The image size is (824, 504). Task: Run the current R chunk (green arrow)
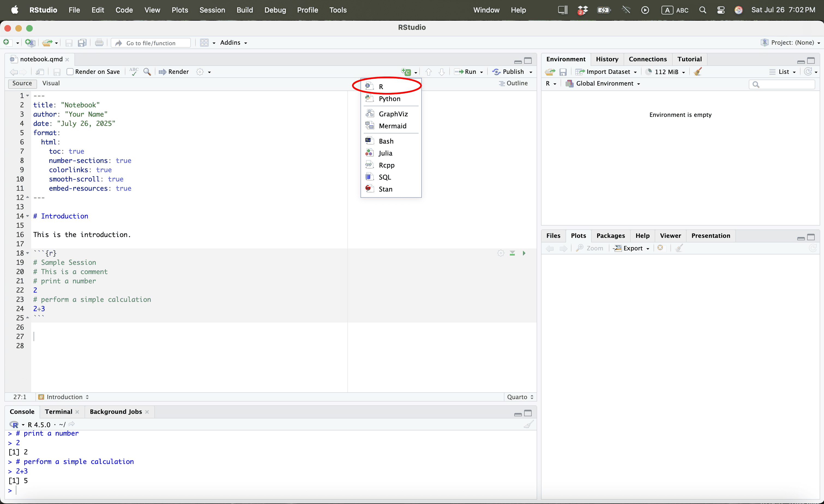524,253
